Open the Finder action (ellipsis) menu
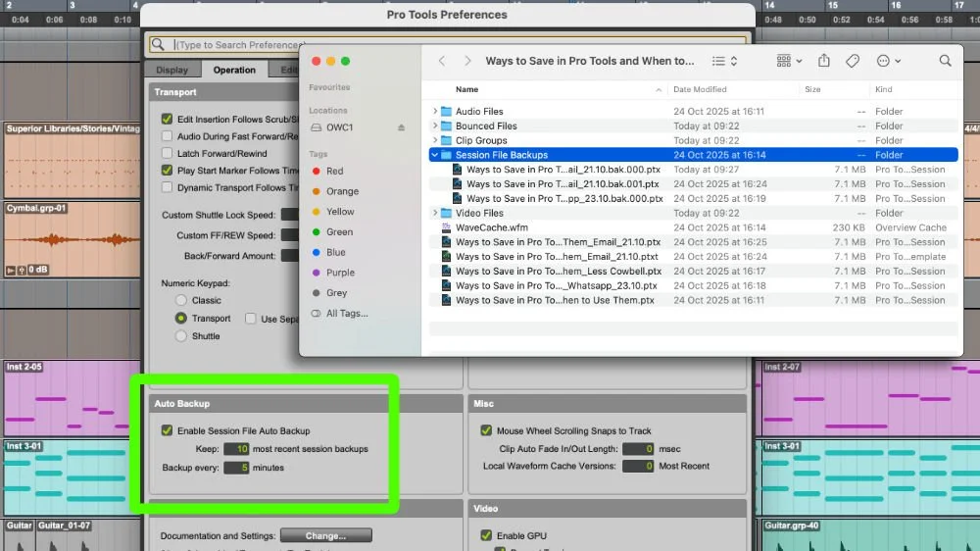The width and height of the screenshot is (980, 551). 888,61
